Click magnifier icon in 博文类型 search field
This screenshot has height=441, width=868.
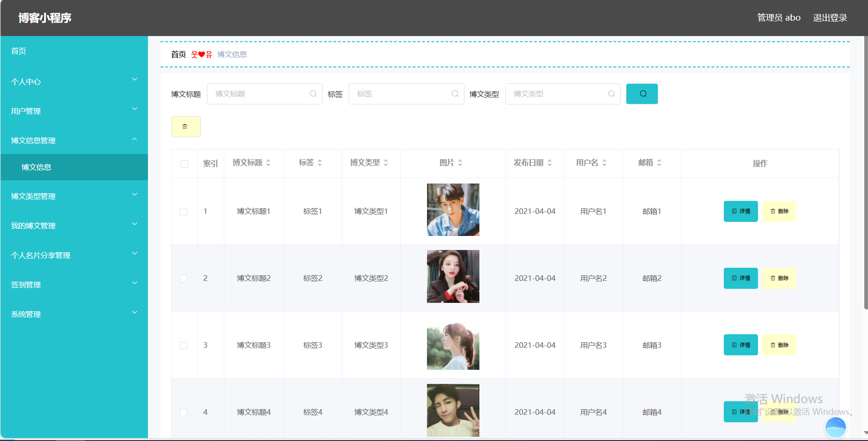611,94
